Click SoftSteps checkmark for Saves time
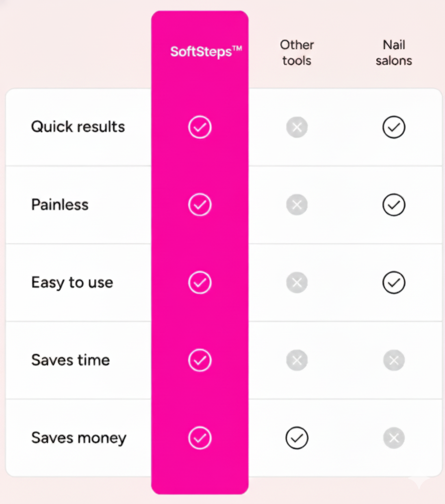Screen dimensions: 445x504 point(200,360)
